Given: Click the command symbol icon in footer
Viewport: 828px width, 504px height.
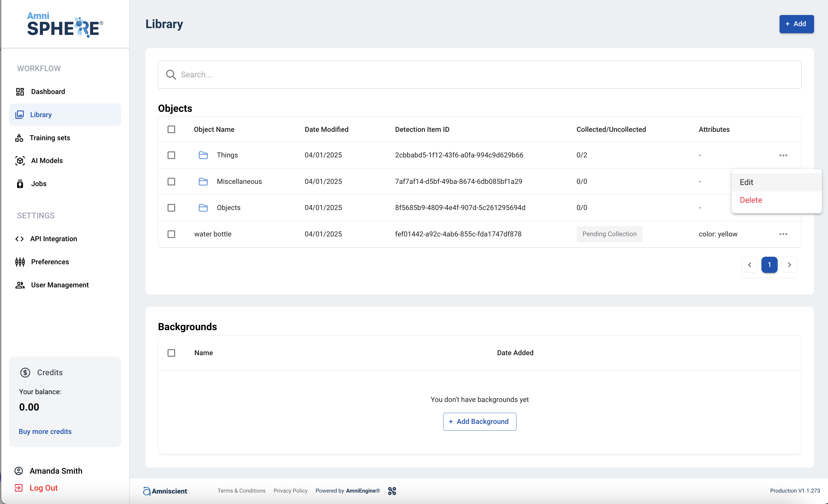Looking at the screenshot, I should coord(392,491).
